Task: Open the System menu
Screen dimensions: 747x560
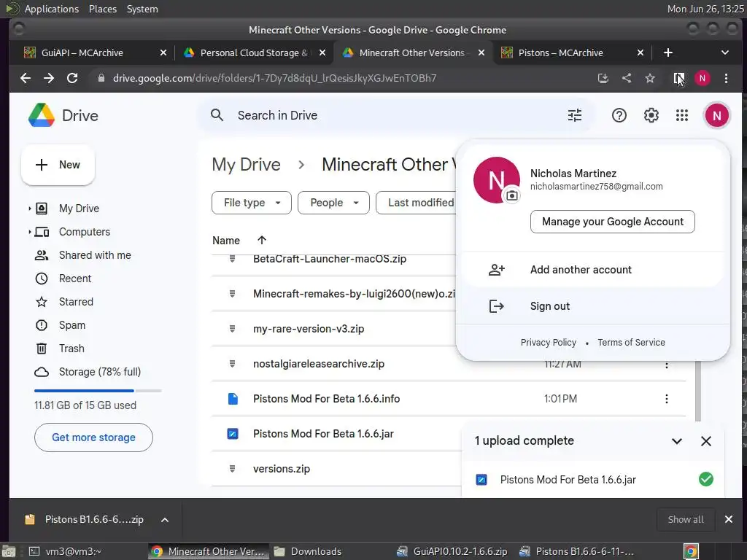Action: [x=142, y=9]
